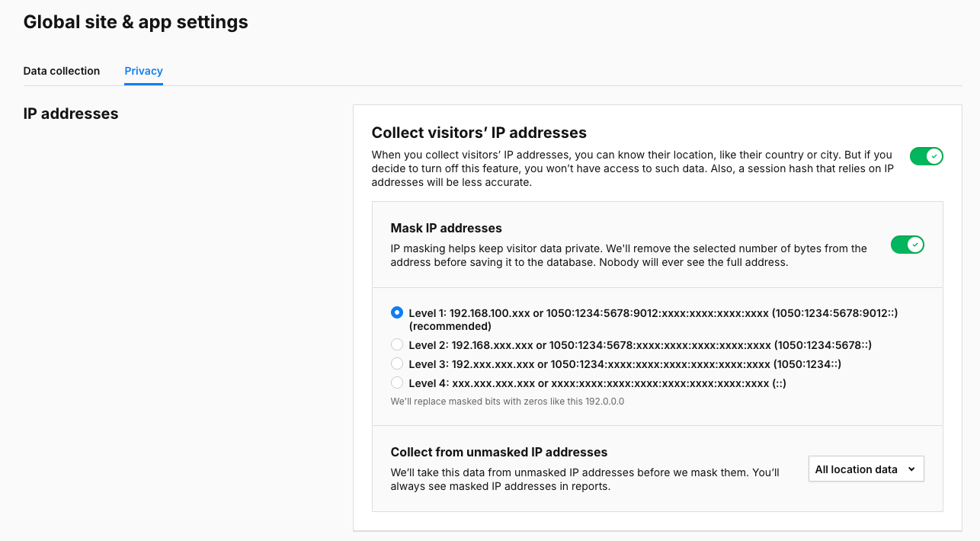
Task: Click the checkmark icon inside IP collection switch
Action: click(x=933, y=156)
